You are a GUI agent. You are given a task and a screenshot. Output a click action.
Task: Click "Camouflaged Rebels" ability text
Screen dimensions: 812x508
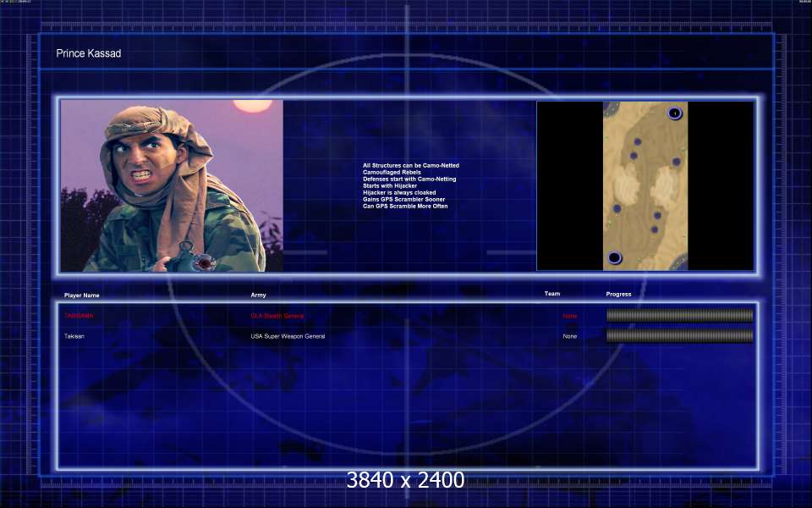click(x=392, y=172)
